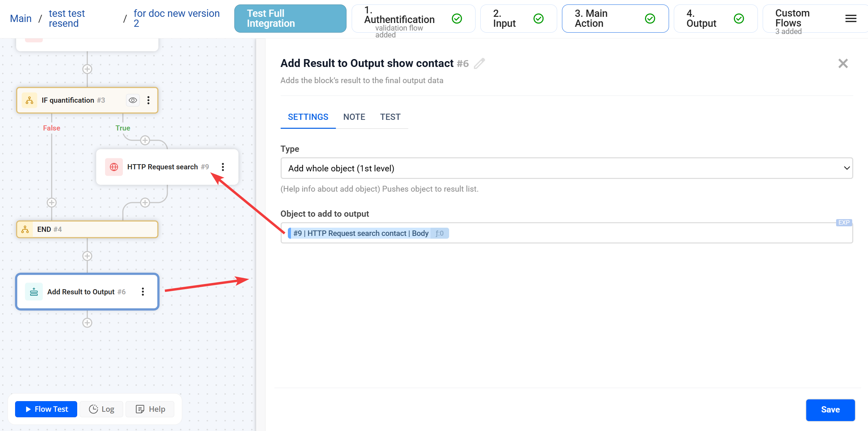Click plus connector icon below Add Result to Output

click(87, 322)
